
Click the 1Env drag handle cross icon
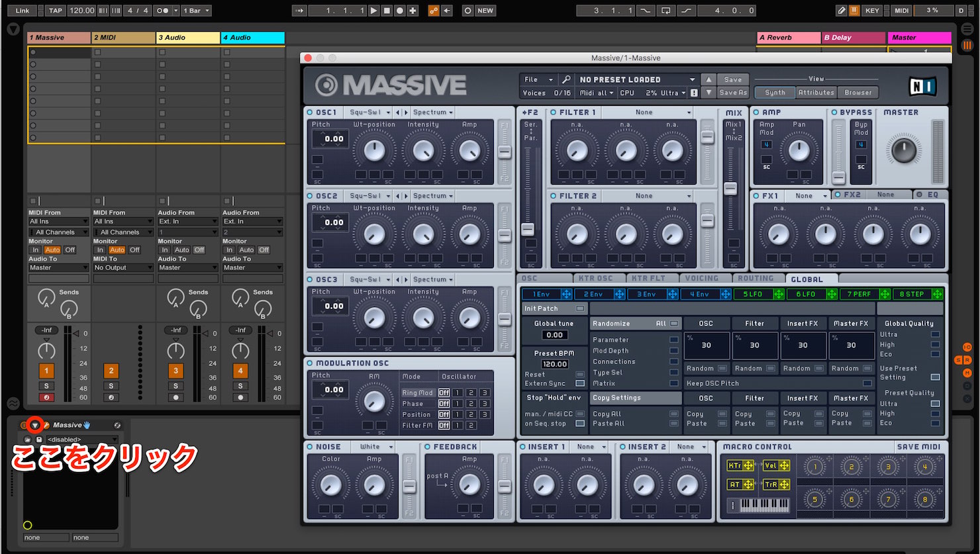pyautogui.click(x=567, y=294)
